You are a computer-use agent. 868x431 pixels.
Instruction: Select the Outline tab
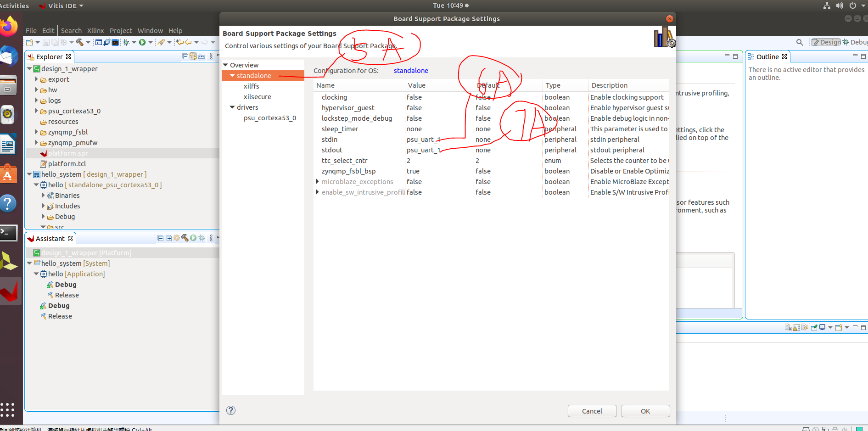coord(767,57)
